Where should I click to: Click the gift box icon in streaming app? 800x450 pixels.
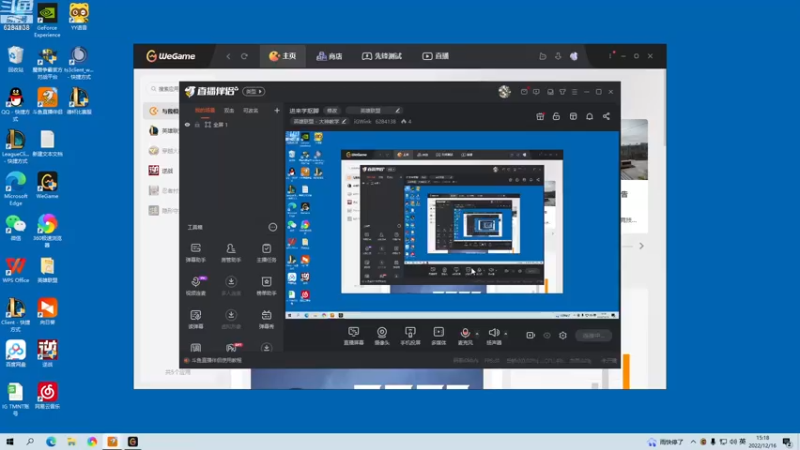[540, 116]
